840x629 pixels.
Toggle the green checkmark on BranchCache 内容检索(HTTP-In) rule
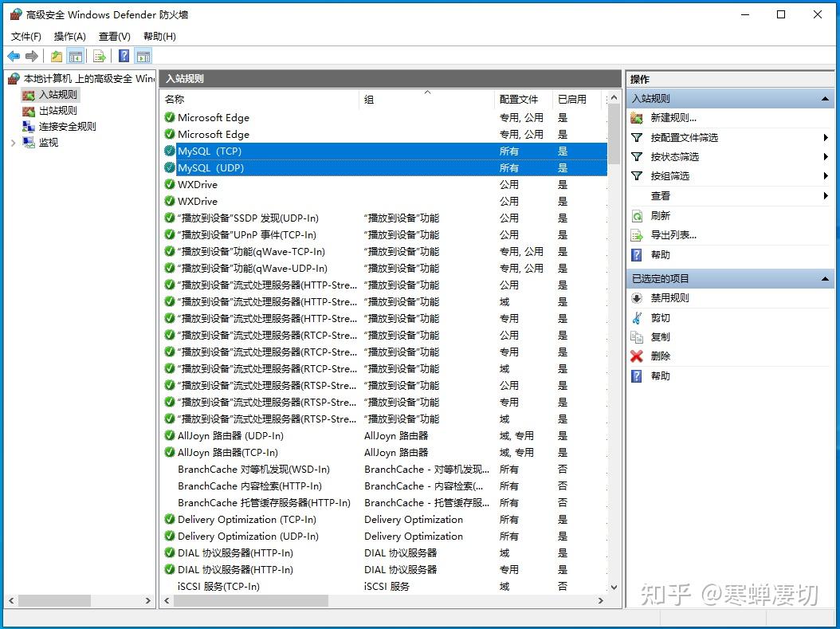click(170, 486)
